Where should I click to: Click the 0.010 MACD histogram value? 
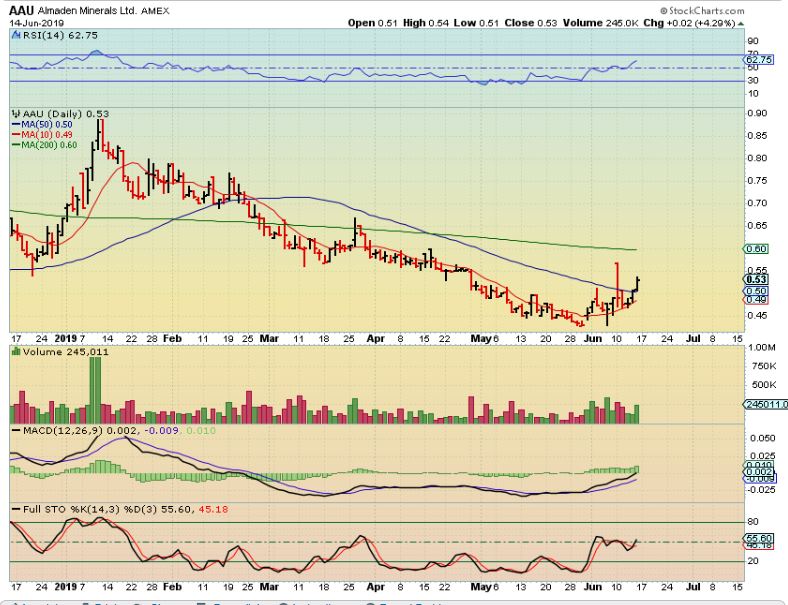tap(201, 431)
